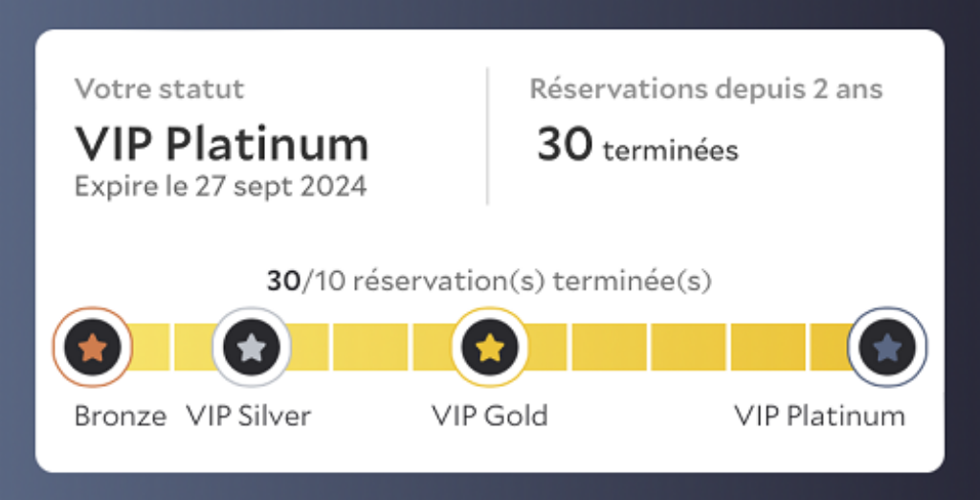This screenshot has height=500, width=980.
Task: Select the 'Expire le 27 sept 2024' text
Action: tap(221, 186)
